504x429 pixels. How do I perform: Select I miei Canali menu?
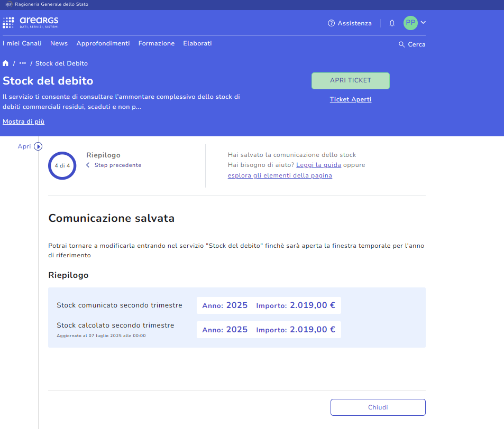point(22,43)
